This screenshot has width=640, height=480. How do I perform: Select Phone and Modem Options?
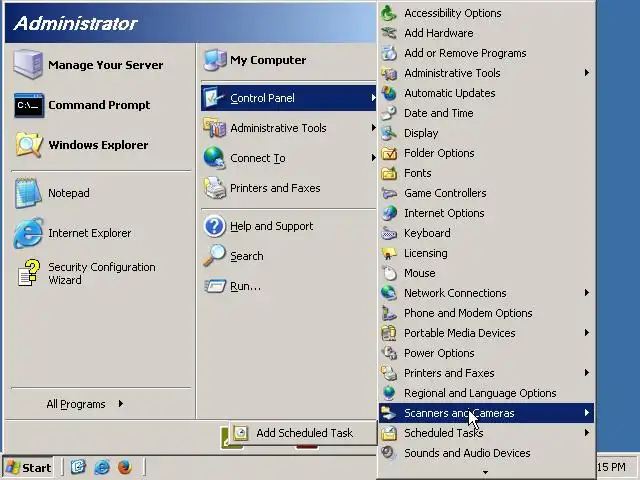[486, 313]
